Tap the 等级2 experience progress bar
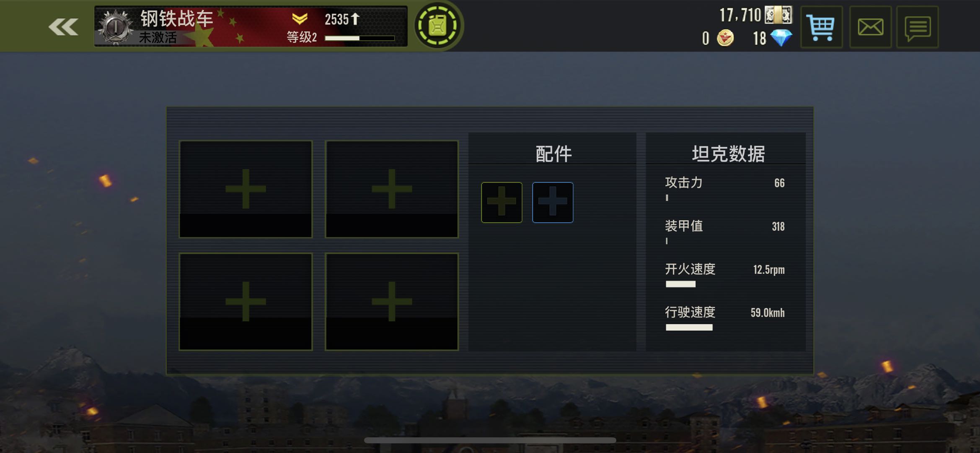The width and height of the screenshot is (980, 453). pos(359,38)
